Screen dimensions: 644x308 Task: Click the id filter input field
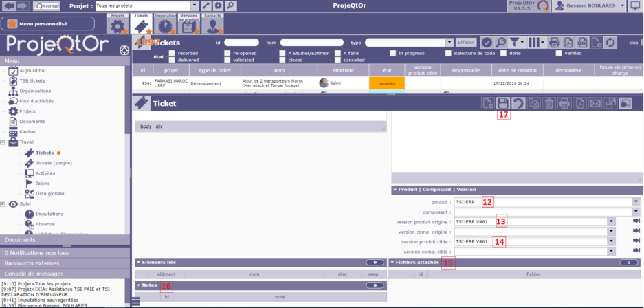tap(241, 43)
